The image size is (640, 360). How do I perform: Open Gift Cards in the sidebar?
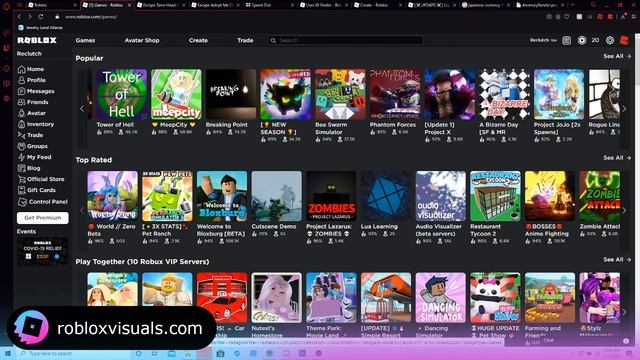coord(37,190)
